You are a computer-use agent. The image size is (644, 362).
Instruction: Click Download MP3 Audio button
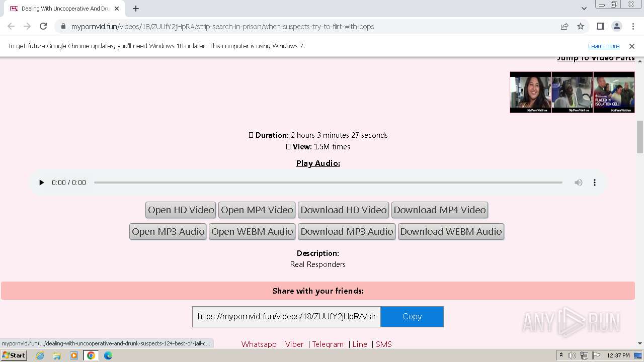[347, 232]
